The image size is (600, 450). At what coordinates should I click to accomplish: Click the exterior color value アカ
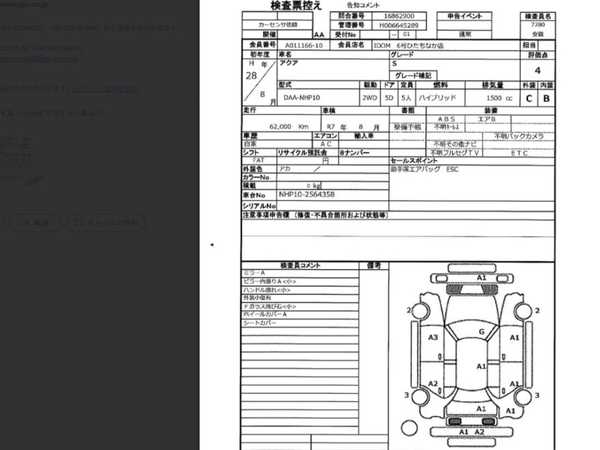pyautogui.click(x=285, y=168)
